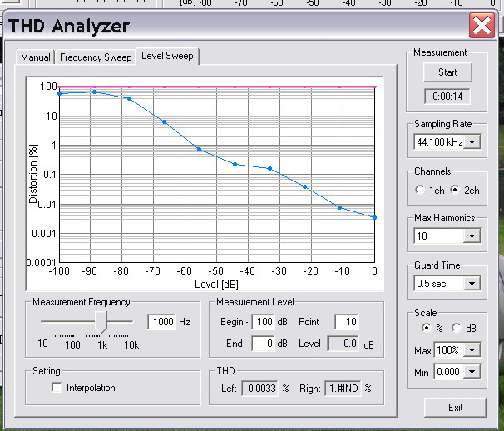The image size is (504, 431).
Task: Click the Distortion [%] axis label
Action: 33,174
